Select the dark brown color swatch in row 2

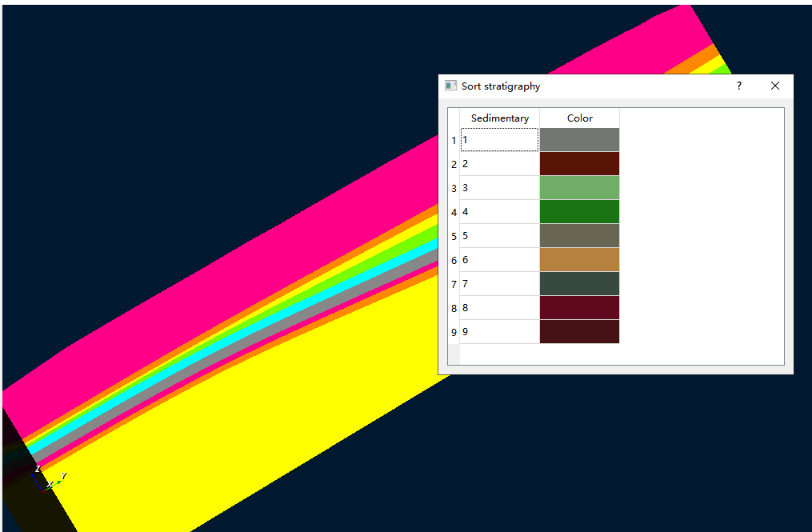579,164
